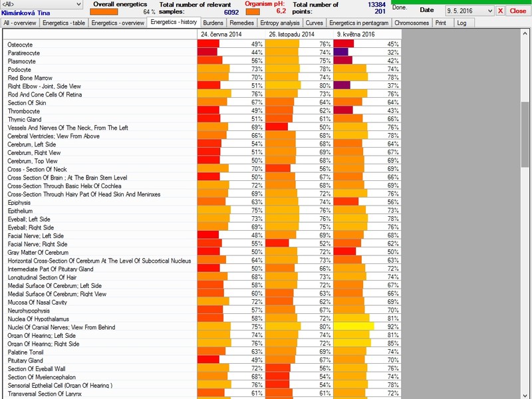Click the red X icon beside Close
This screenshot has height=399, width=532.
501,11
